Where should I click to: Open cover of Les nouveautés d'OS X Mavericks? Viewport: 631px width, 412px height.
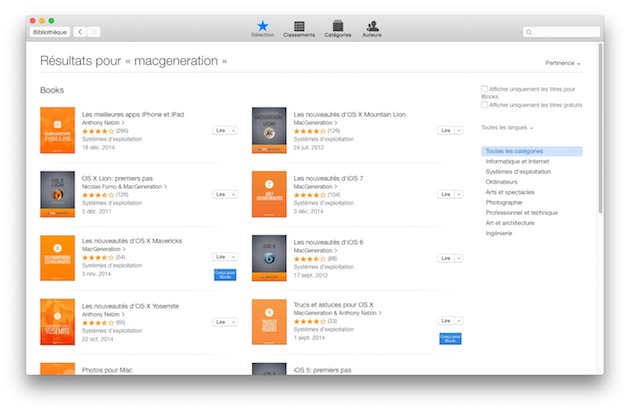(x=58, y=258)
